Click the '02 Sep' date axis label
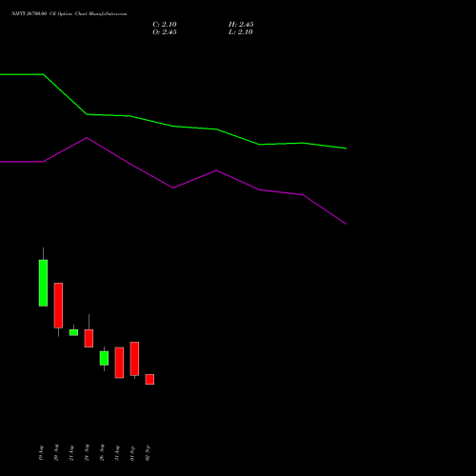The image size is (476, 476). coord(148,453)
